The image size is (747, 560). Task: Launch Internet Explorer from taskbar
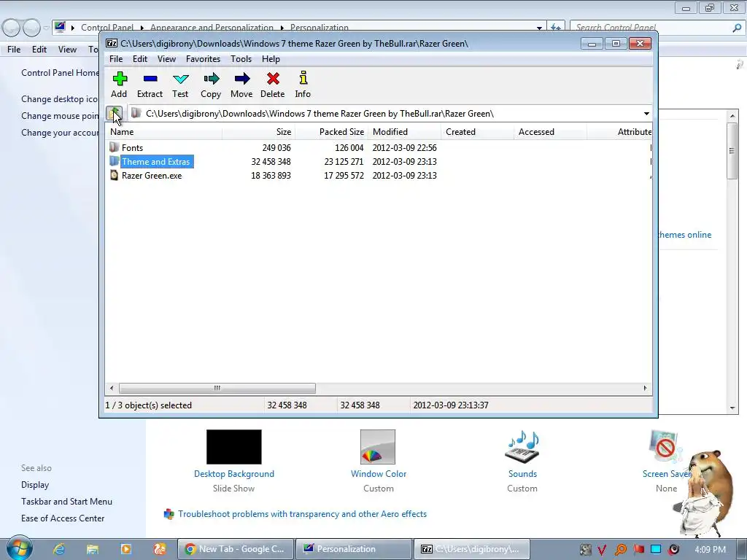point(59,549)
